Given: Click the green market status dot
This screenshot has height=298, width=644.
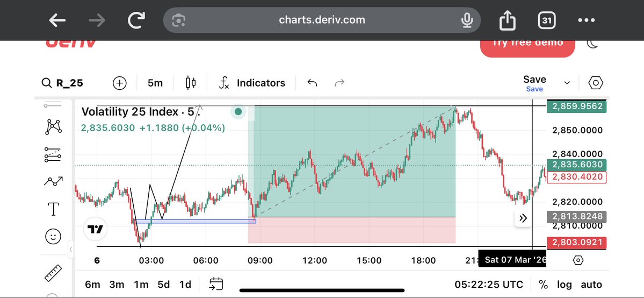Looking at the screenshot, I should pos(238,111).
